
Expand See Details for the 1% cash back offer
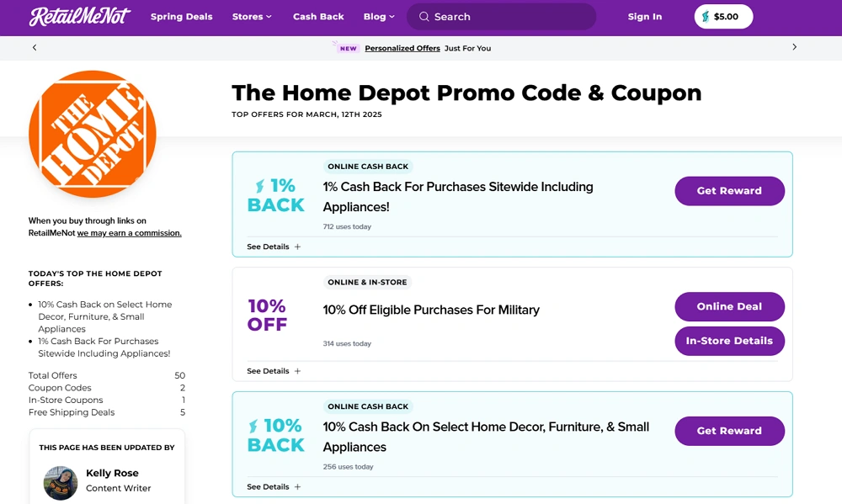tap(269, 247)
